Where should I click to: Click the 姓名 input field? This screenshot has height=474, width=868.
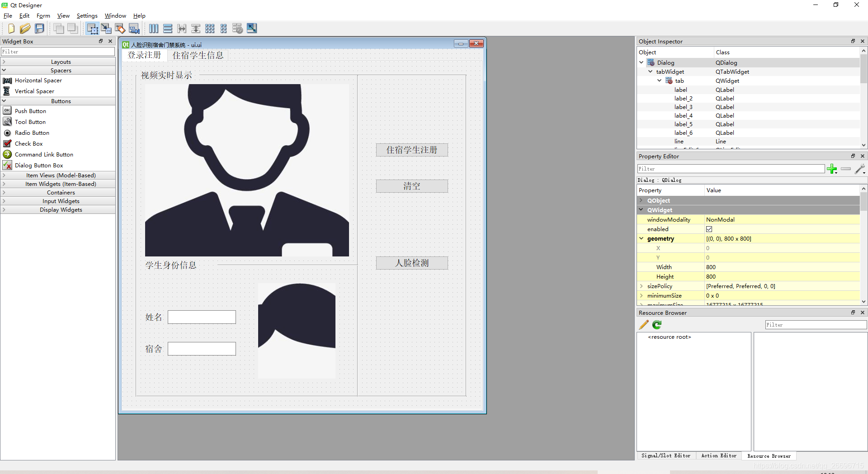202,317
